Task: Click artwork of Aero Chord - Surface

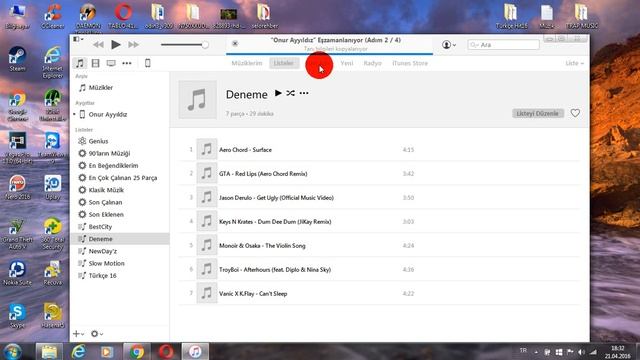Action: 207,149
